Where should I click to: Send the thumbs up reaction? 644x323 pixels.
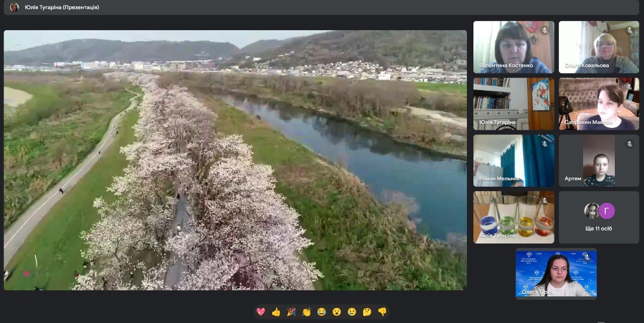tap(276, 312)
